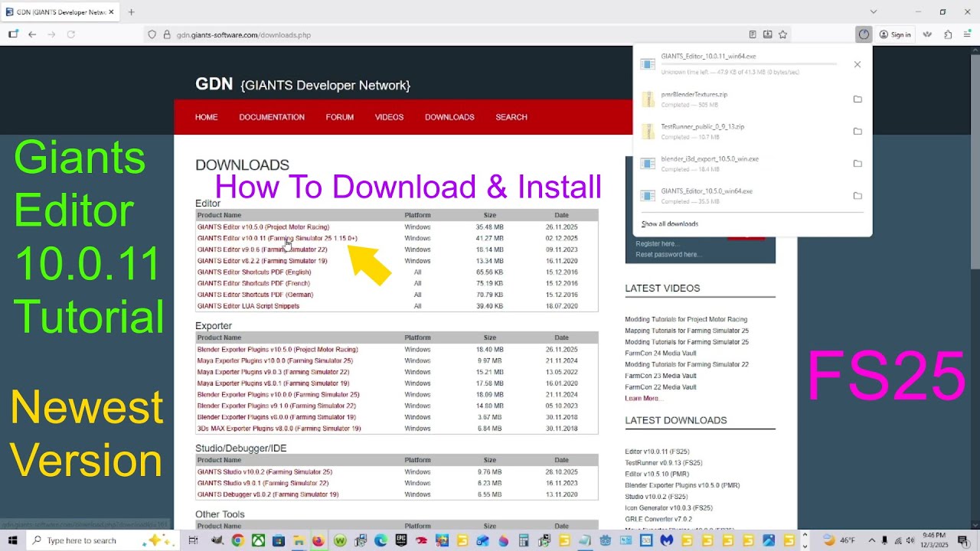Click the Register here link
The width and height of the screenshot is (980, 551).
[656, 243]
